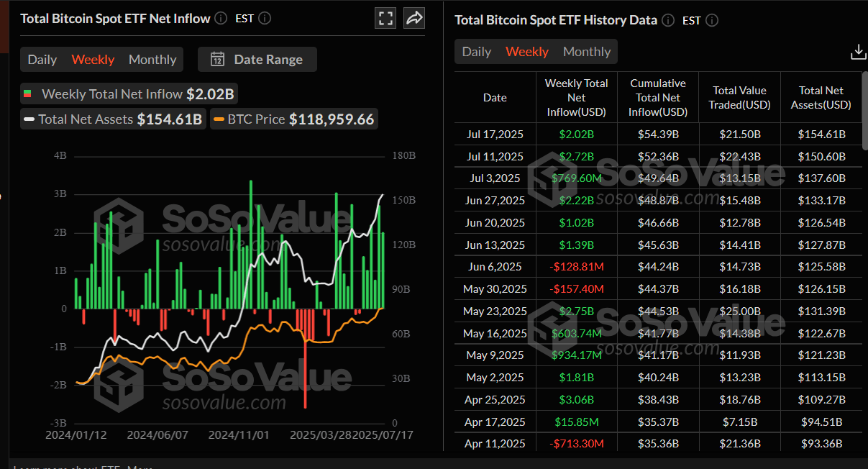
Task: Click the $3.06B weekly inflow cell
Action: [576, 400]
